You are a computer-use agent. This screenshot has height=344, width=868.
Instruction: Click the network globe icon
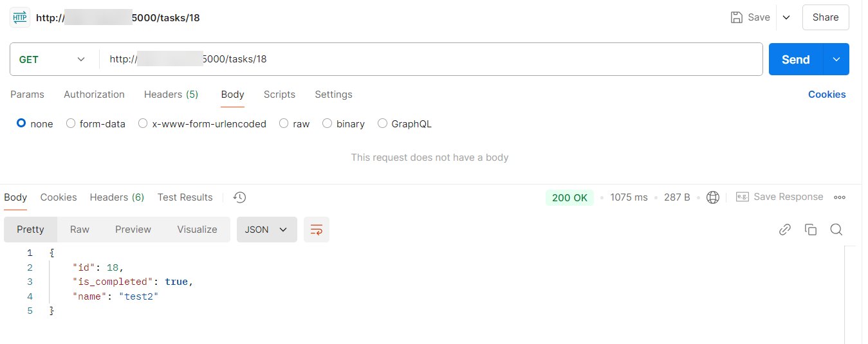click(712, 197)
